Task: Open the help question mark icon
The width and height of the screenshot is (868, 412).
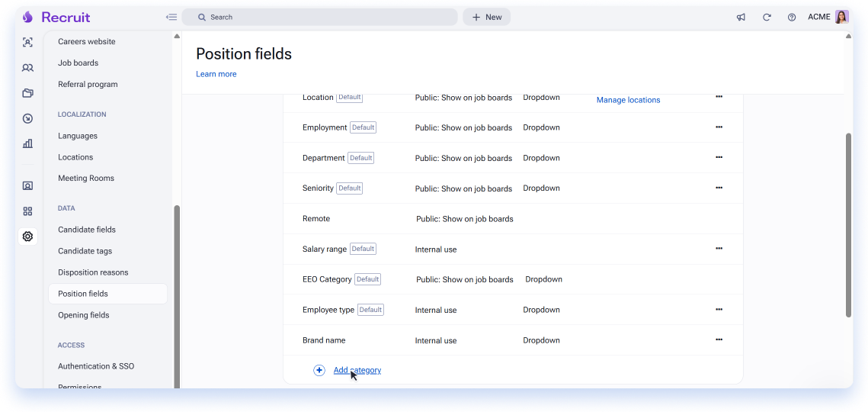Action: click(792, 18)
